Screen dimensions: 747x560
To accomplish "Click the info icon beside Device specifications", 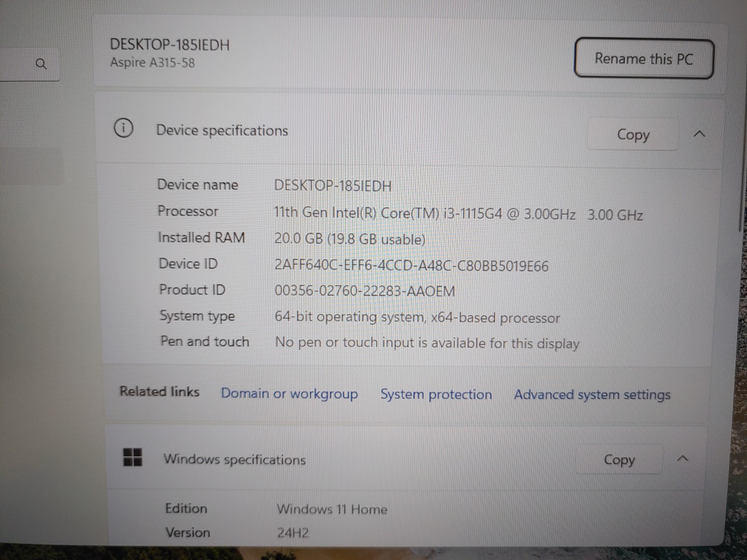I will [123, 129].
